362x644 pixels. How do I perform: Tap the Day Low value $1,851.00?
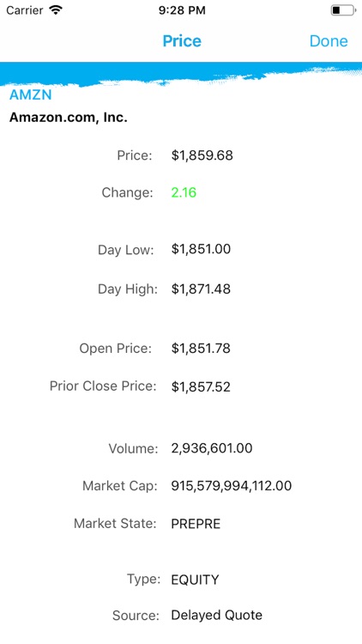tap(201, 249)
